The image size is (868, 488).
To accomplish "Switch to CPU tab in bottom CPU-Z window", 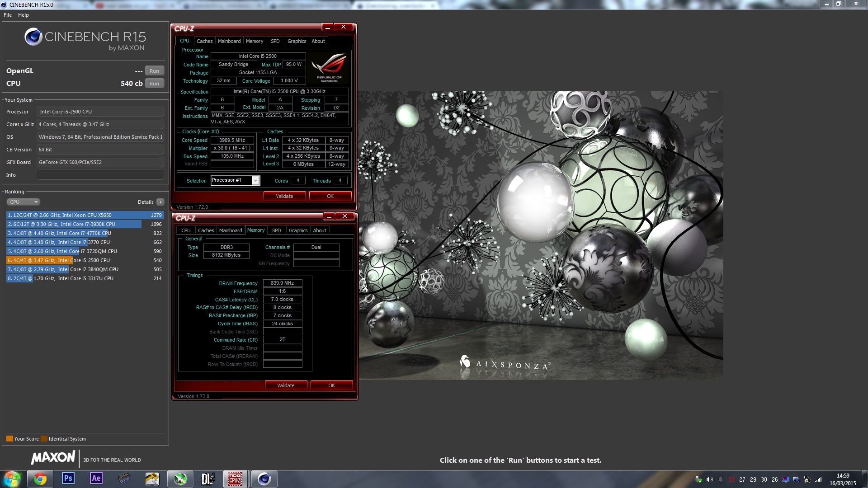I will (186, 230).
